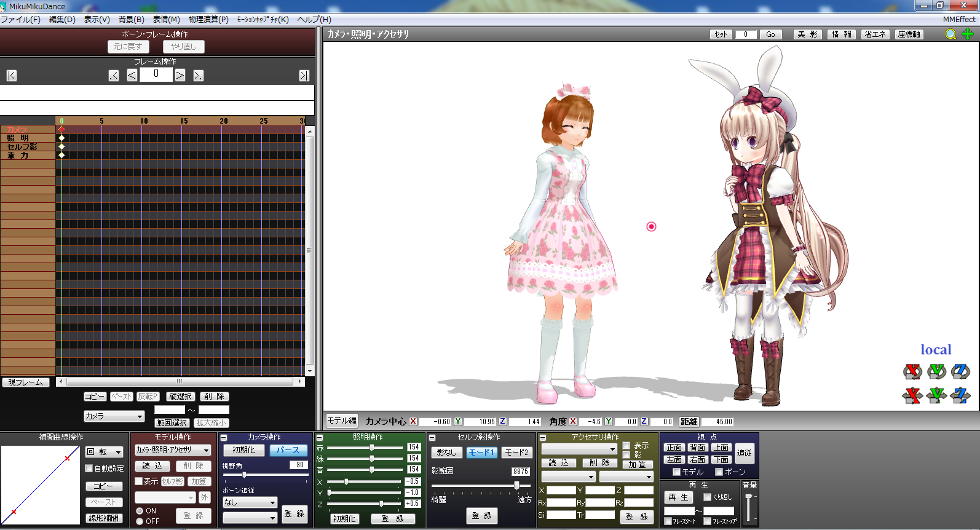Open the 編集(D) menu

62,20
